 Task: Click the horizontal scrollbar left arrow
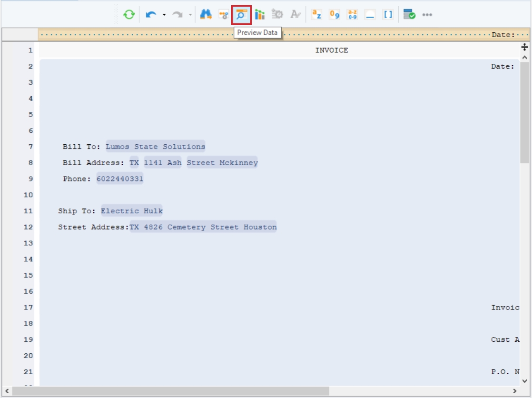7,391
